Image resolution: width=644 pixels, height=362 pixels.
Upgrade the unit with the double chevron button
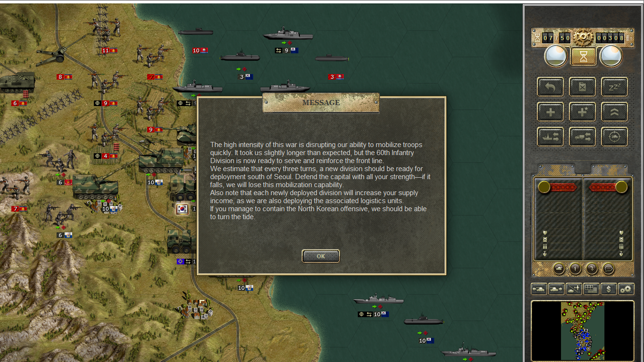click(x=614, y=112)
